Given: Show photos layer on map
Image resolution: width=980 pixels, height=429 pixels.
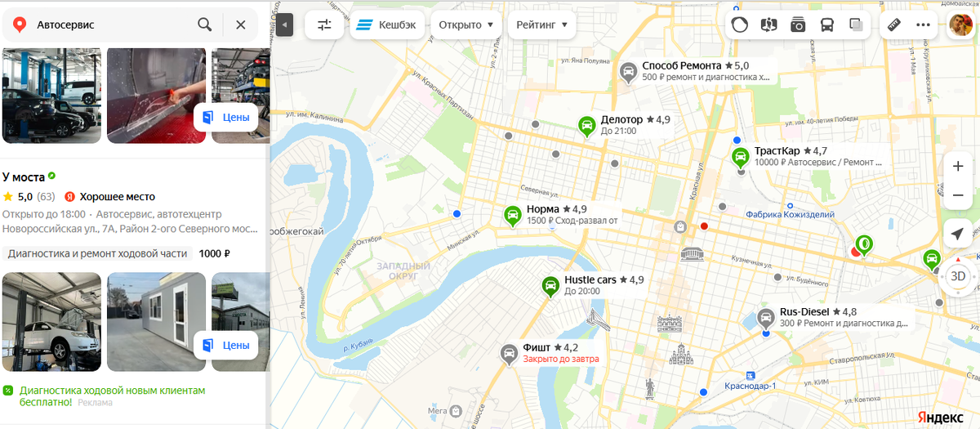Looking at the screenshot, I should tap(798, 25).
